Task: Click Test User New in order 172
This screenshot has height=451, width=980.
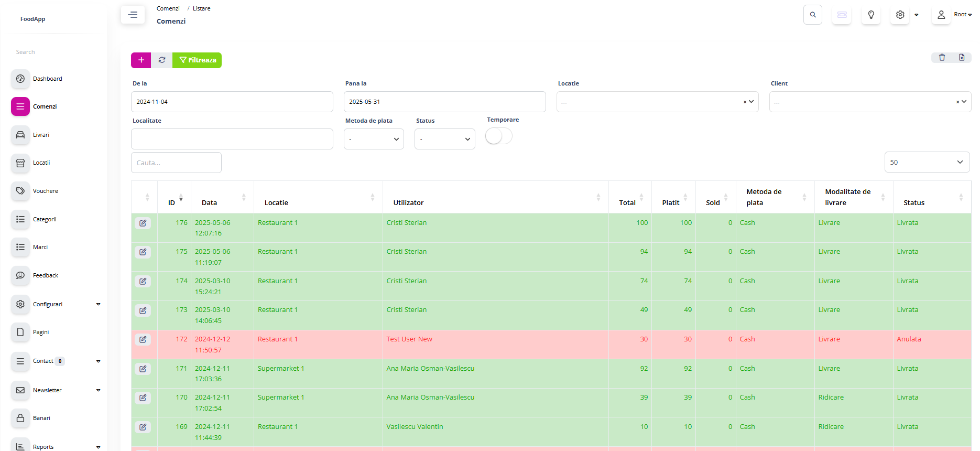Action: 409,339
